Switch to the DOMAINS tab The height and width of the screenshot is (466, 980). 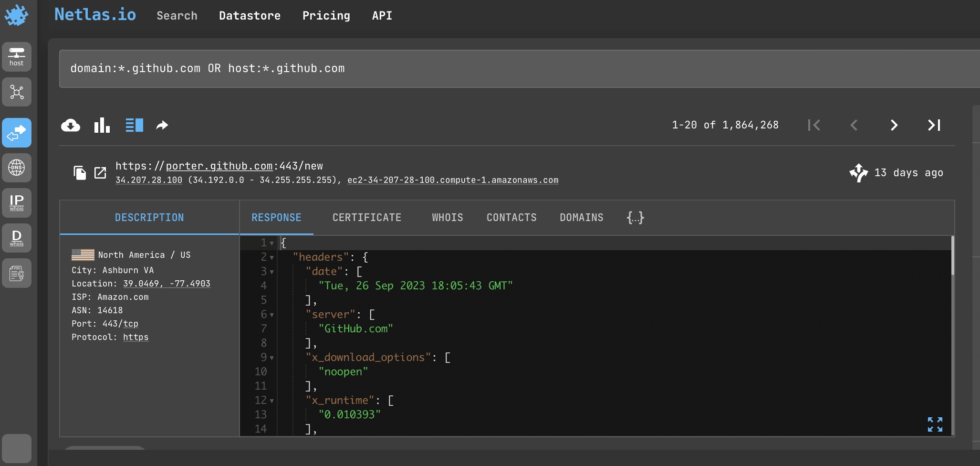pos(582,218)
